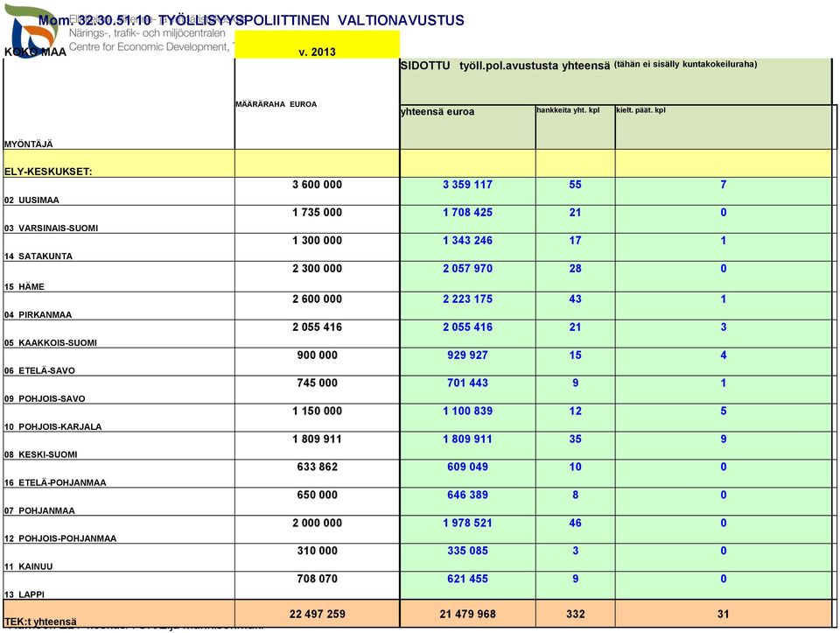
Task: Click the 14 SATAKUNTA row label
Action: pos(38,257)
